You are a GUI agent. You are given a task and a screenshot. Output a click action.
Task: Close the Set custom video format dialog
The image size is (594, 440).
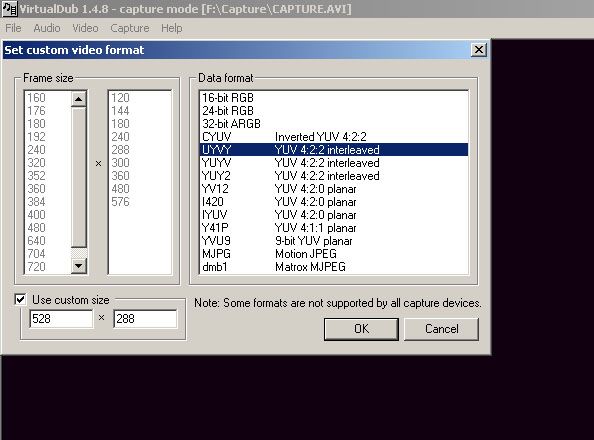(x=478, y=50)
